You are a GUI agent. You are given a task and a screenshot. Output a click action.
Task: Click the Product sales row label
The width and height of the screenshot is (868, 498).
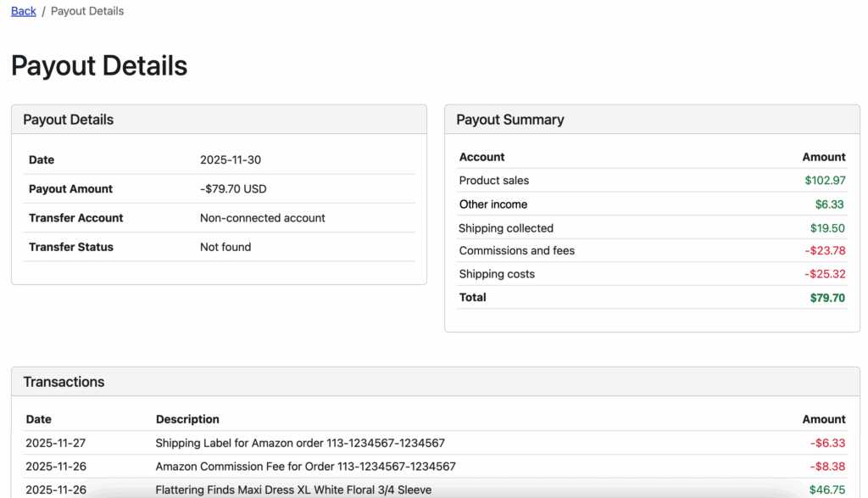(x=493, y=180)
